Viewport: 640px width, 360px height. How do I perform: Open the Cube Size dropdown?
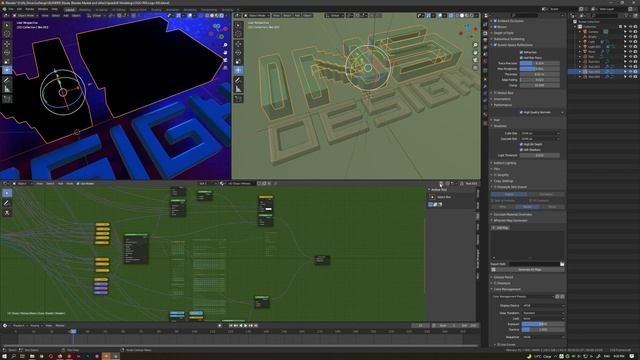coord(540,133)
